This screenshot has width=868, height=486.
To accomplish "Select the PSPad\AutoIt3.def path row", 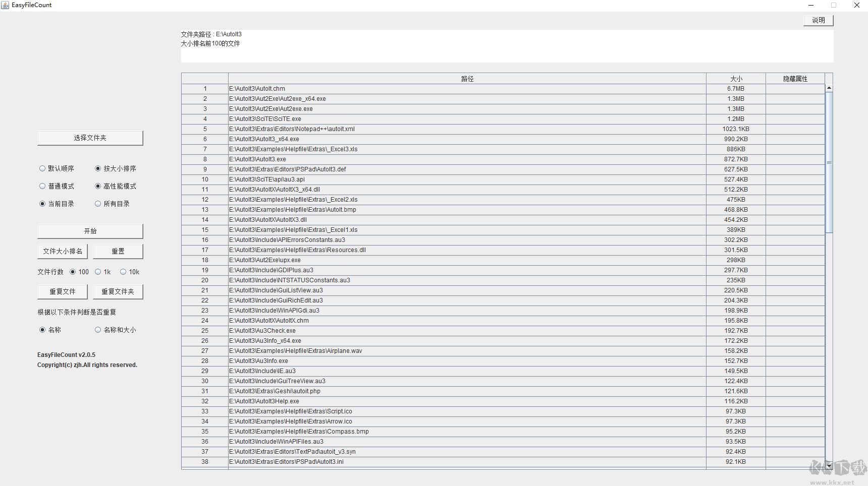I will click(467, 169).
